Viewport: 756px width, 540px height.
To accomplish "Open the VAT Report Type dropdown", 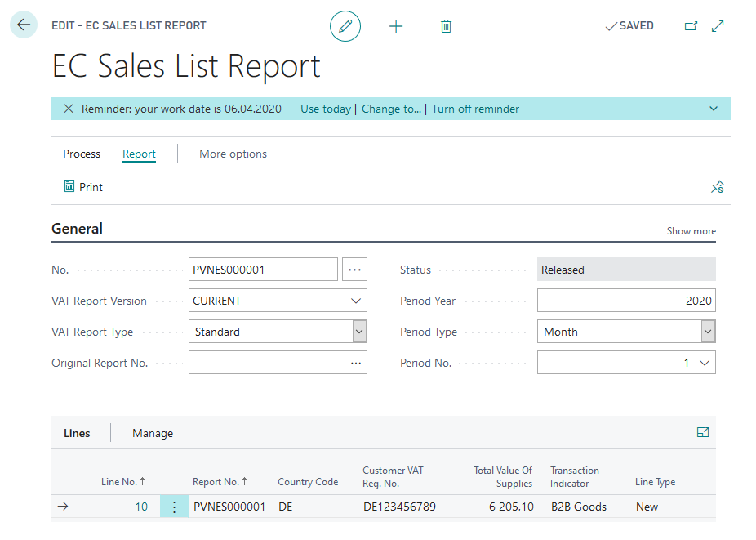I will [x=359, y=332].
